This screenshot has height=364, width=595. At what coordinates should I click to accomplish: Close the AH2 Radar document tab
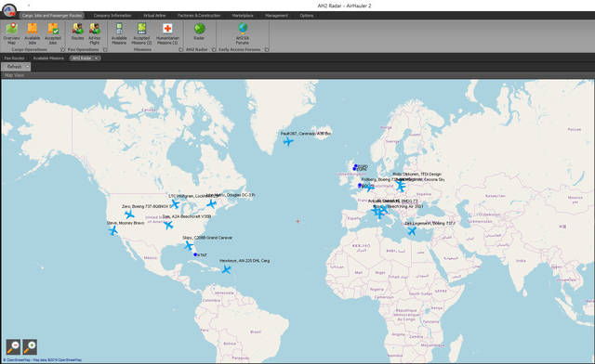point(97,58)
